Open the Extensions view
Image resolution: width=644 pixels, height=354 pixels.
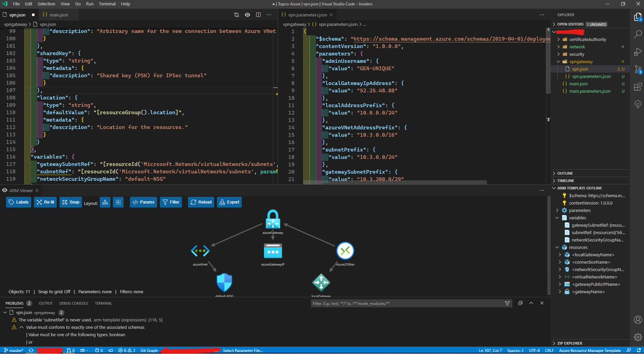638,86
